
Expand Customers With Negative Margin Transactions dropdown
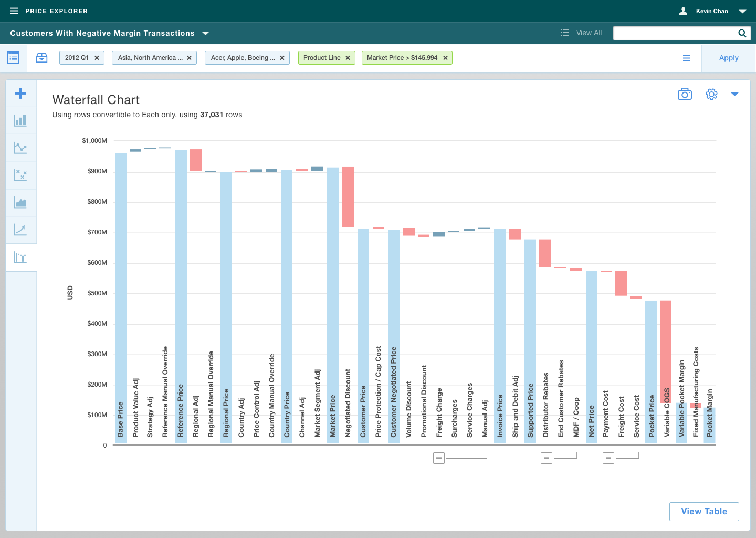point(206,33)
